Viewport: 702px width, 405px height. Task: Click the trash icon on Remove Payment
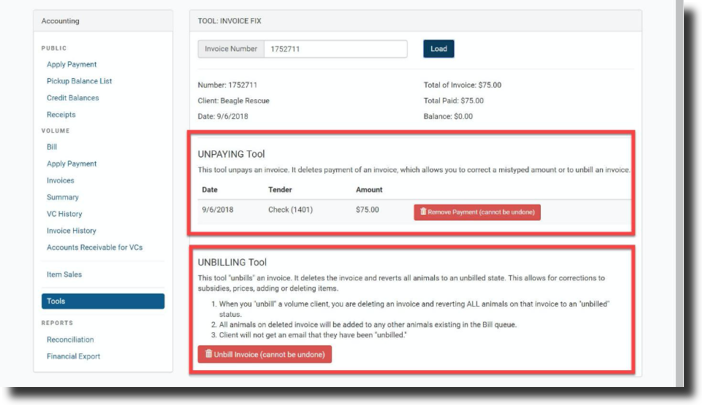(423, 212)
